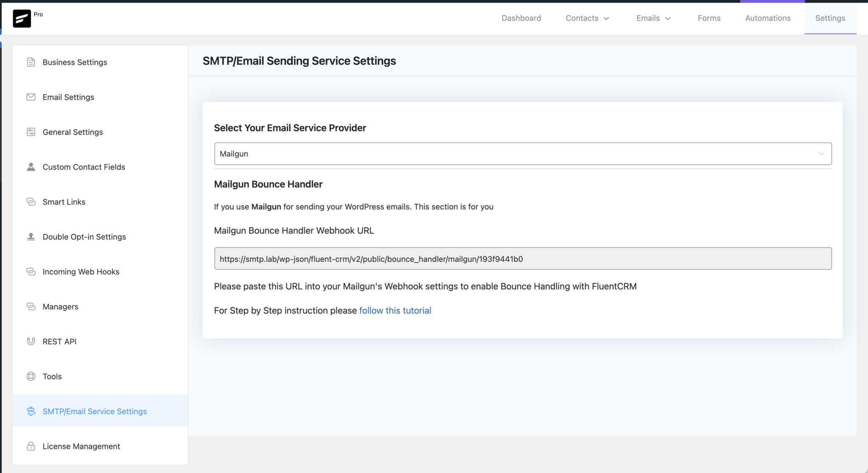Click 'Mailgun Bounce Handler Webhook URL' label
Screen dimensions: 868x473
click(294, 231)
